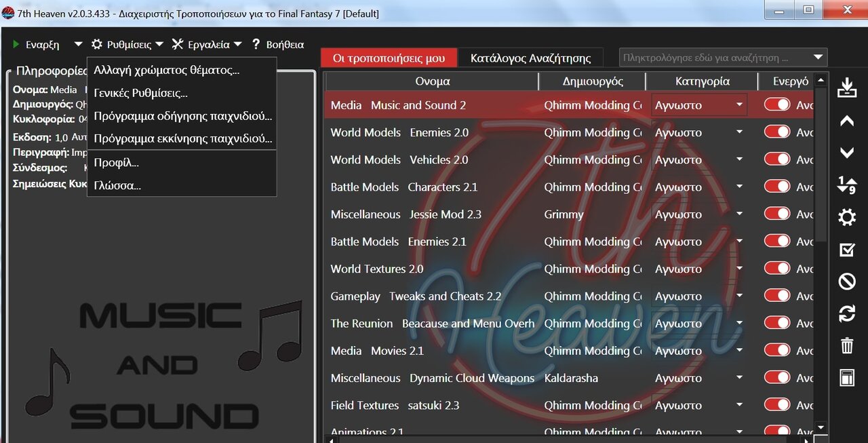
Task: Open the Προφίλ menu entry
Action: (116, 163)
